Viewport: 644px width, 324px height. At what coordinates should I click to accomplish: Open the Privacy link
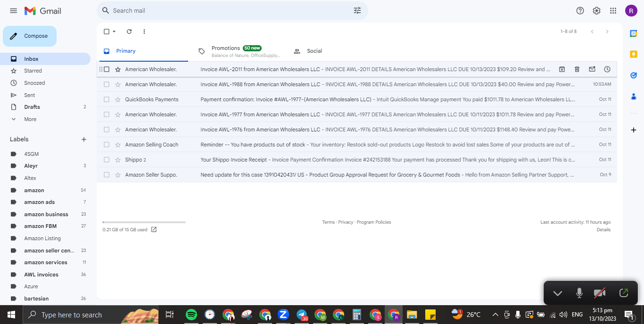(346, 222)
